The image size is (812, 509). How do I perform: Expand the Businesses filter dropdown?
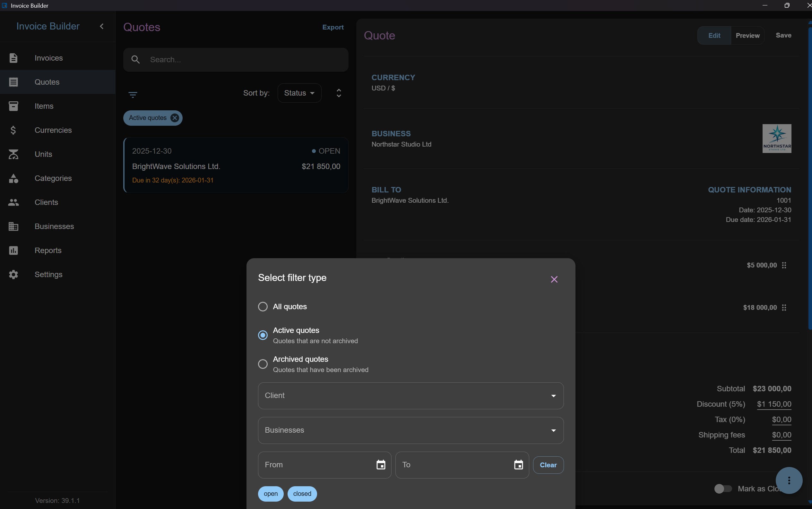click(410, 430)
